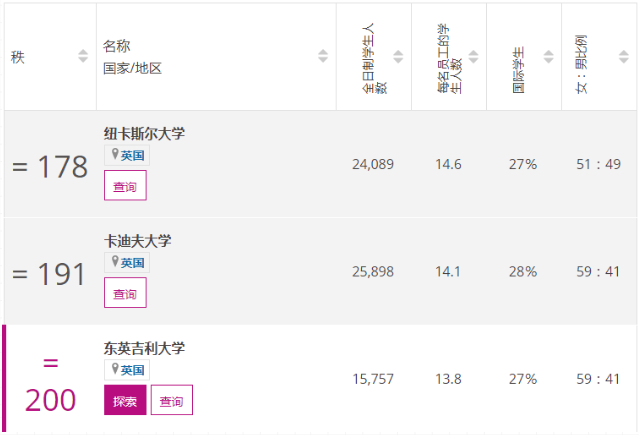Sort by rank column arrows
The height and width of the screenshot is (435, 639).
[83, 57]
